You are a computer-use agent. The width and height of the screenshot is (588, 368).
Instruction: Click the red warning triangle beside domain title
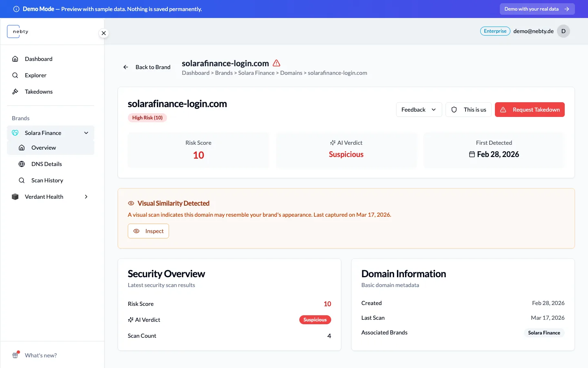tap(276, 63)
